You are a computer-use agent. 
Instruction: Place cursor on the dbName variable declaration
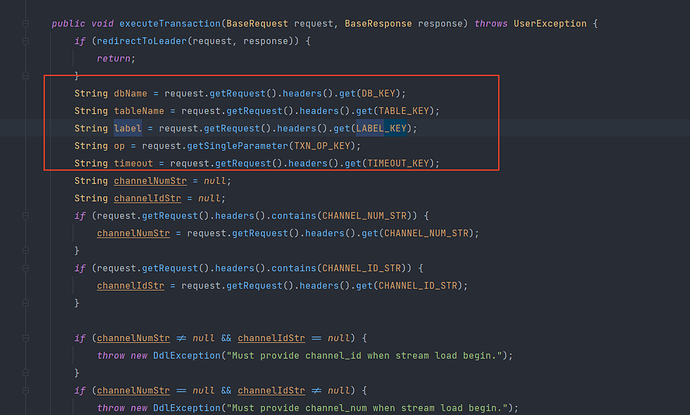pyautogui.click(x=131, y=93)
